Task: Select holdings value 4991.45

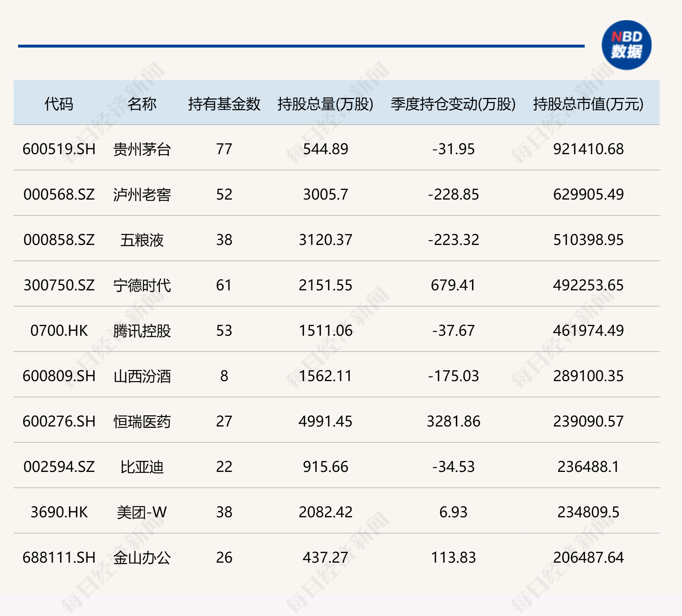Action: click(325, 421)
